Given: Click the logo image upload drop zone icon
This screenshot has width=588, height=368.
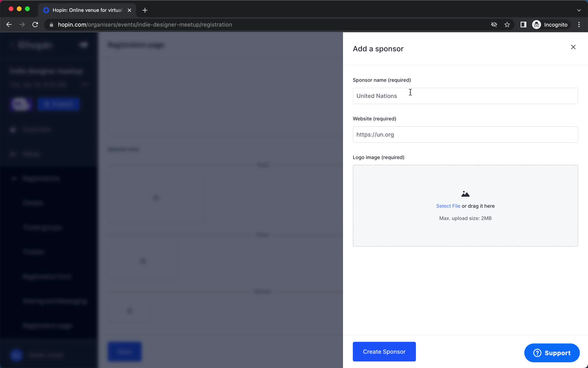Looking at the screenshot, I should click(x=465, y=194).
